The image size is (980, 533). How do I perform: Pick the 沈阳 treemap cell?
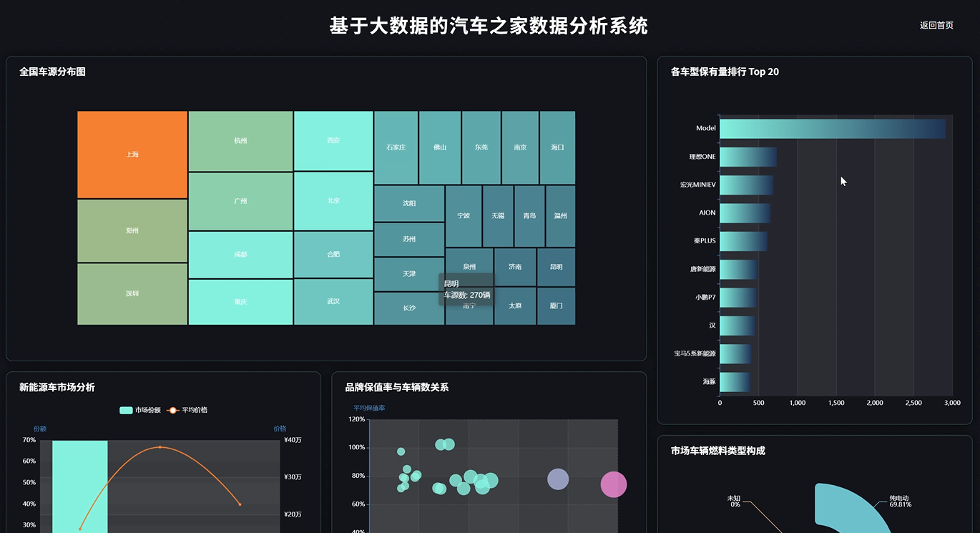409,204
